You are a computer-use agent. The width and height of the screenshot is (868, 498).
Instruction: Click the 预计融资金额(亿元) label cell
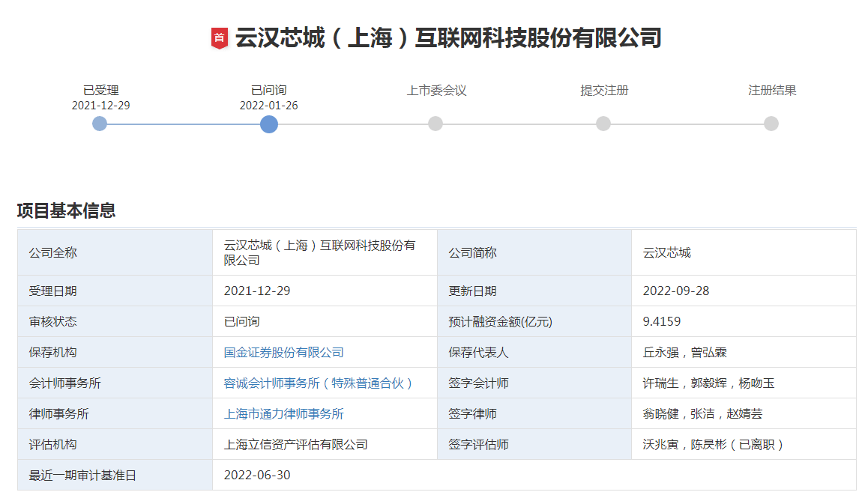[x=534, y=321]
